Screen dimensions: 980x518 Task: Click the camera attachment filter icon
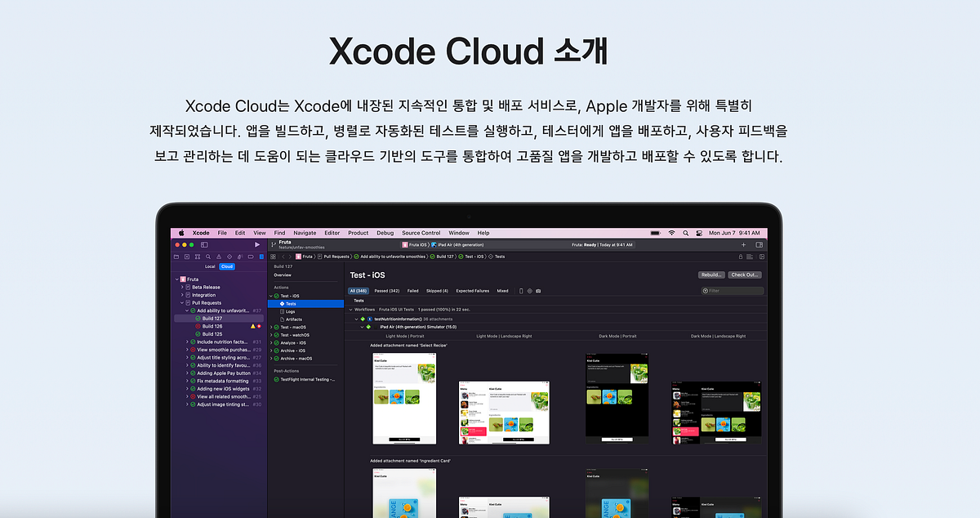pos(538,291)
